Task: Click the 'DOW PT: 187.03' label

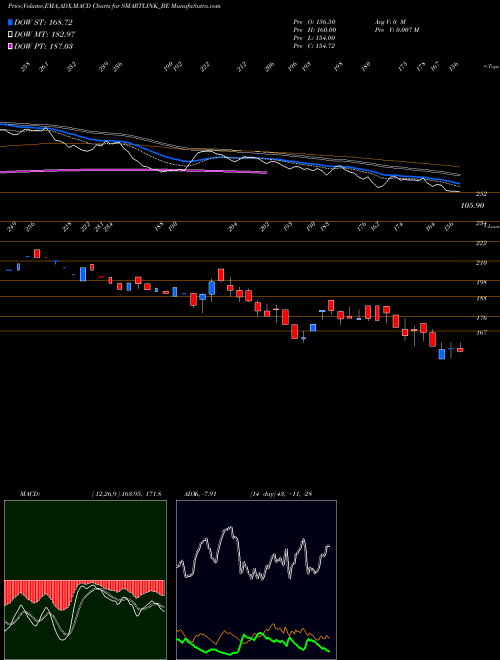Action: 44,46
